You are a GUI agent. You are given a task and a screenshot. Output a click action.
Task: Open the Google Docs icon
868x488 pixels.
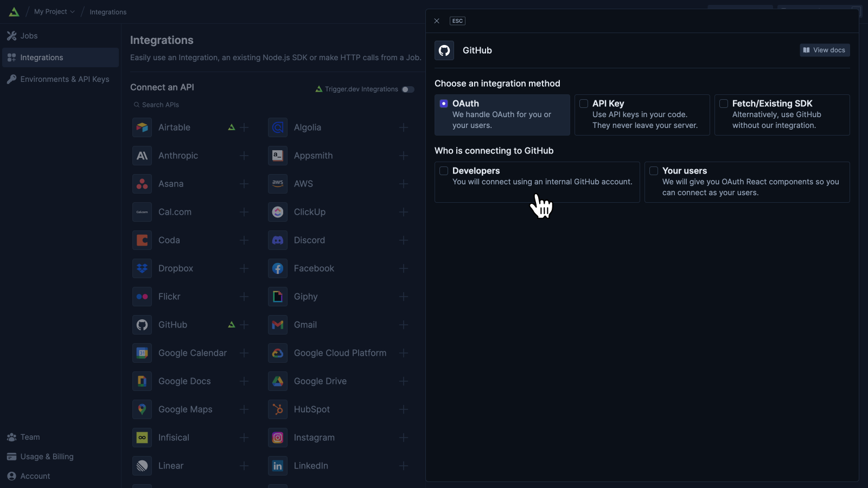tap(142, 381)
